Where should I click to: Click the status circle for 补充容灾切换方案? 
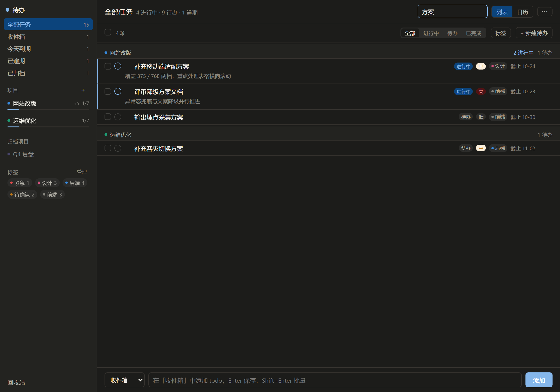pyautogui.click(x=118, y=148)
